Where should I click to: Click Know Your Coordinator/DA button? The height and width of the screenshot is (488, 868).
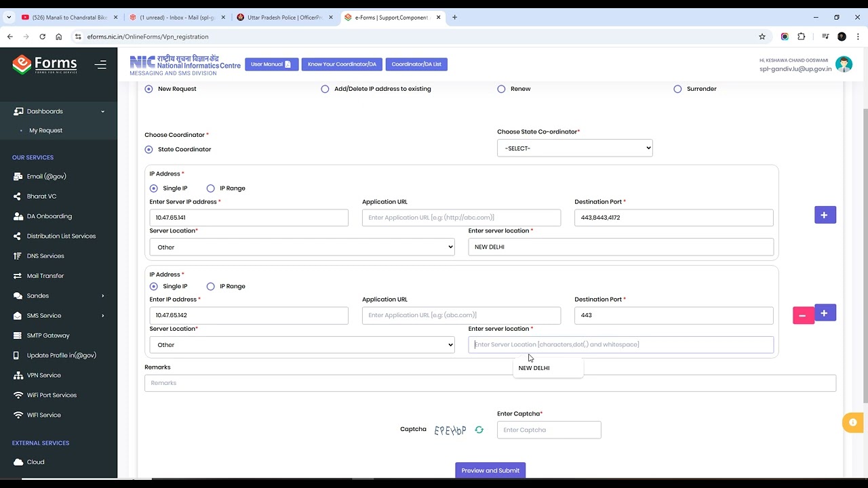click(x=342, y=64)
